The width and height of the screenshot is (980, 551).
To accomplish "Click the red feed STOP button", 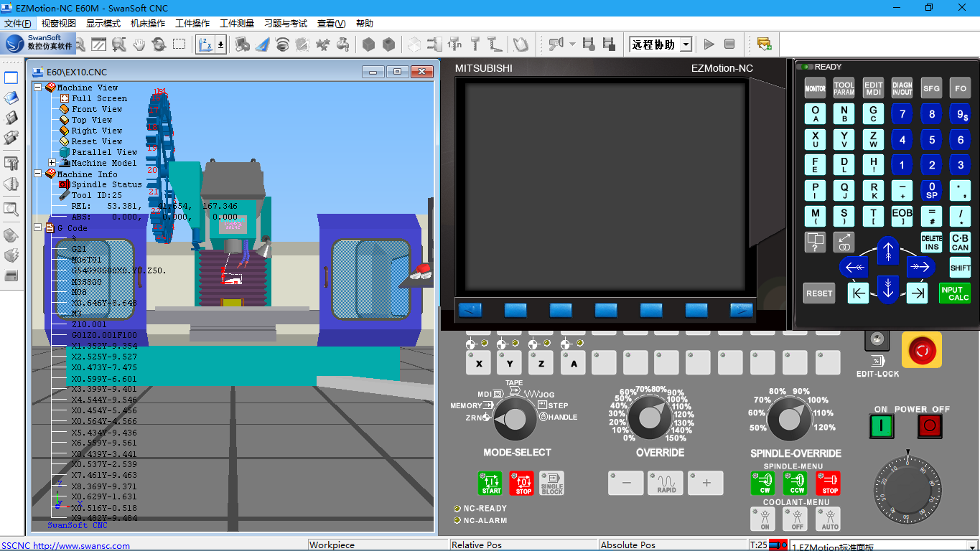I will point(522,483).
